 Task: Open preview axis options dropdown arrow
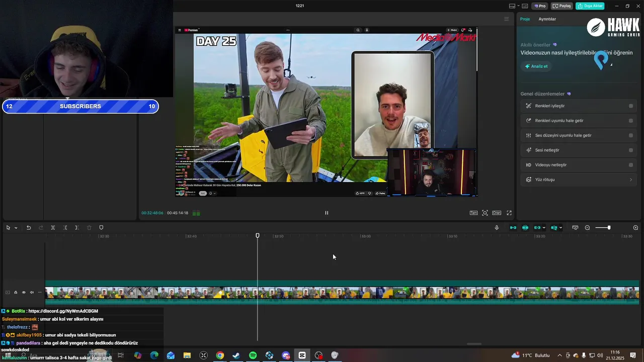(x=560, y=228)
